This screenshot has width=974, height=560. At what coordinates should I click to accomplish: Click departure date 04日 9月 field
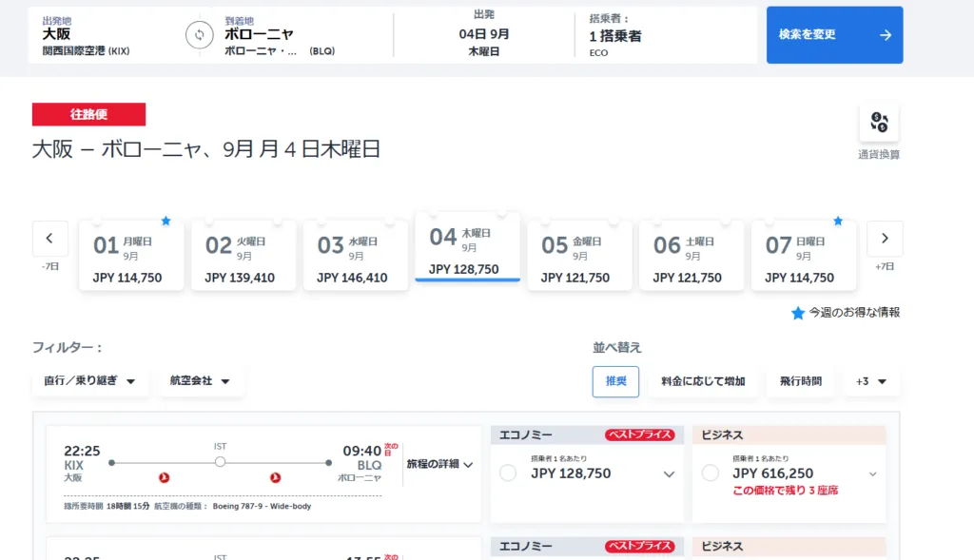[484, 35]
